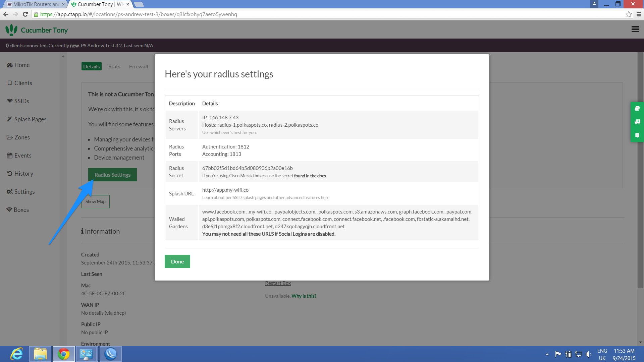The width and height of the screenshot is (644, 362).
Task: Click the 'Why is this?' link
Action: [304, 296]
